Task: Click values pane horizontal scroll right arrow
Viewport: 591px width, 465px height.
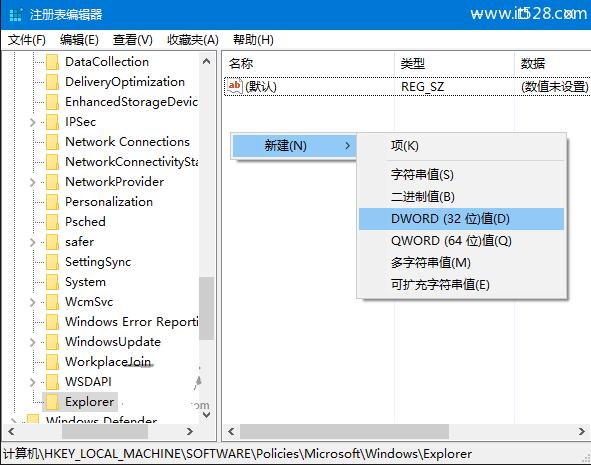Action: pyautogui.click(x=582, y=431)
